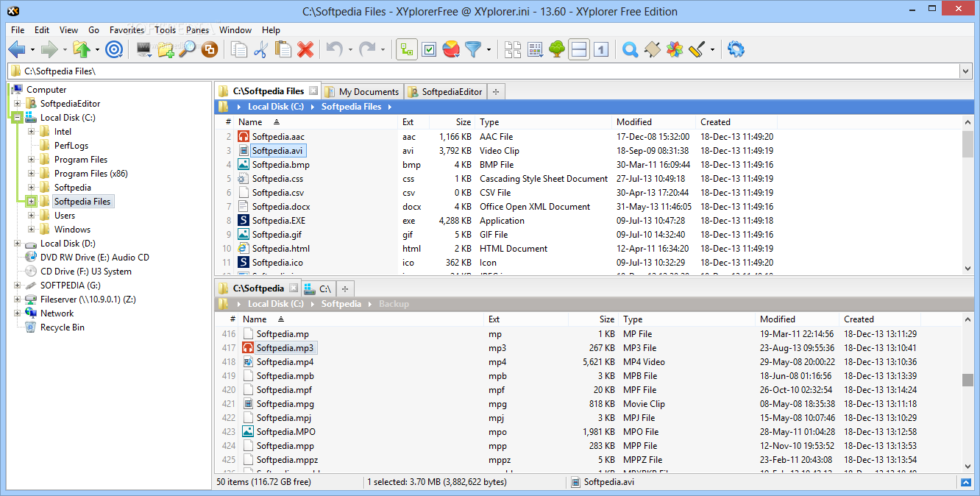Switch to the My Documents tab
Screen dimensions: 980x496
pos(362,92)
